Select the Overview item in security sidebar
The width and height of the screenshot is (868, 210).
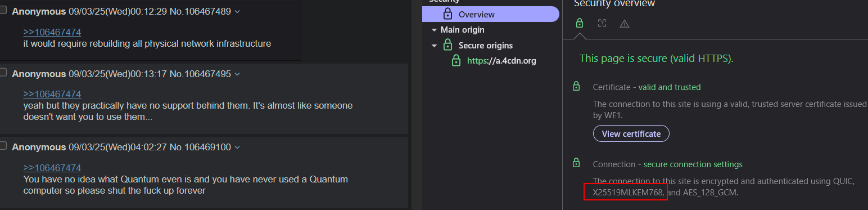coord(490,14)
